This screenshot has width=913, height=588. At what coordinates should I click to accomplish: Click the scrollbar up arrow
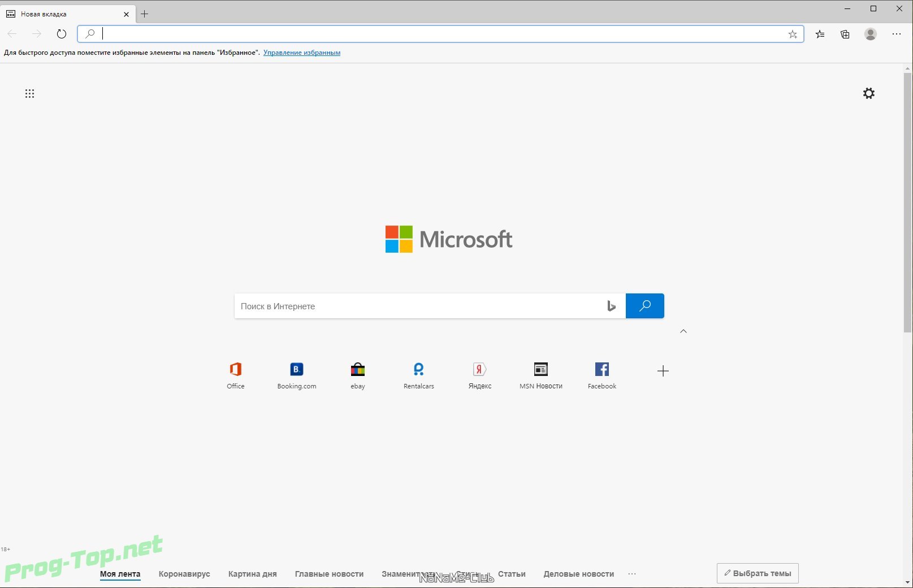click(908, 69)
